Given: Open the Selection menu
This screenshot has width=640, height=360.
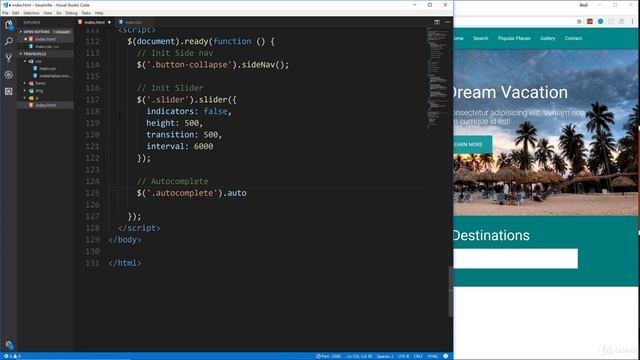Looking at the screenshot, I should click(31, 13).
